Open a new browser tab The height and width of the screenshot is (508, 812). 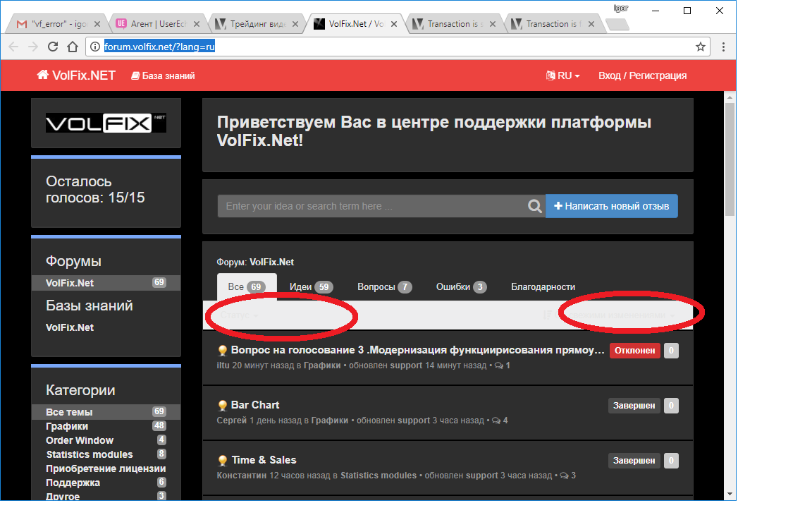point(617,24)
